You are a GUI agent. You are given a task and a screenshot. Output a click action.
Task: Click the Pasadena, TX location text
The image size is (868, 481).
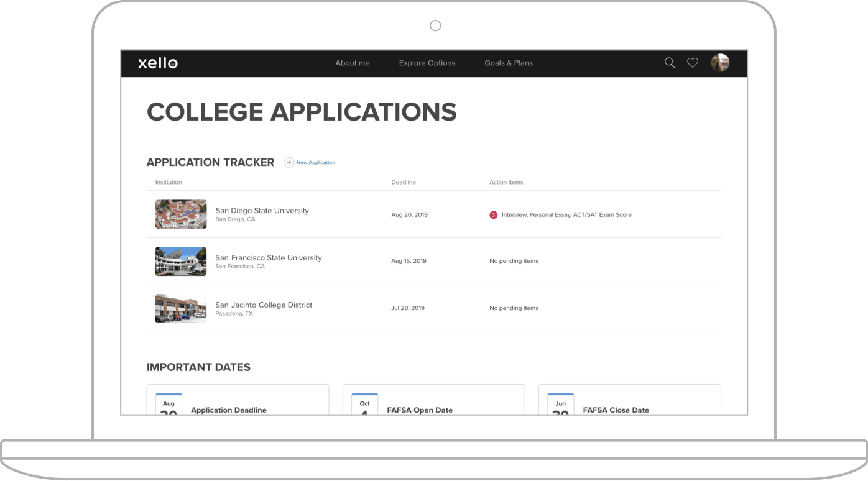coord(234,314)
